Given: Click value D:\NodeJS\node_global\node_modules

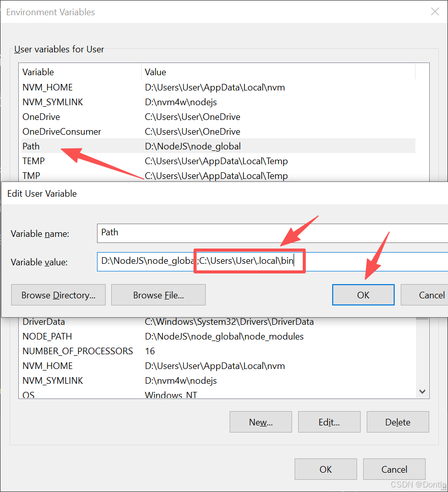Looking at the screenshot, I should [x=224, y=336].
